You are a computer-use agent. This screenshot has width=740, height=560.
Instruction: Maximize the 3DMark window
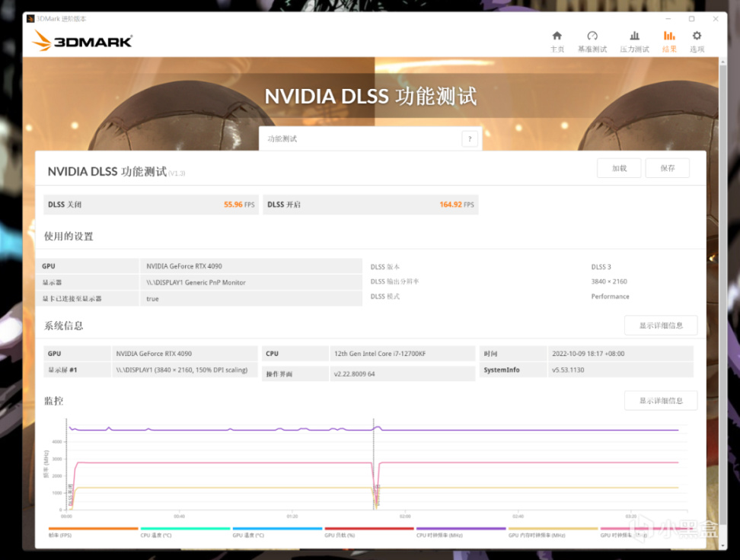[691, 19]
